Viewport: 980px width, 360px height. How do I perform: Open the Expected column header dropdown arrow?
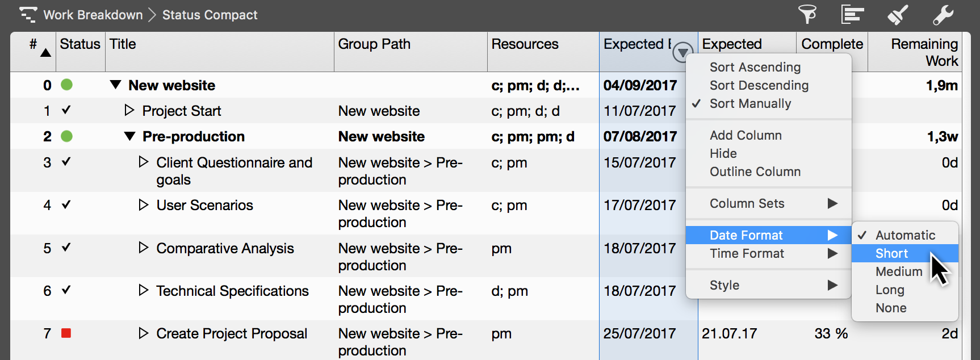click(682, 52)
